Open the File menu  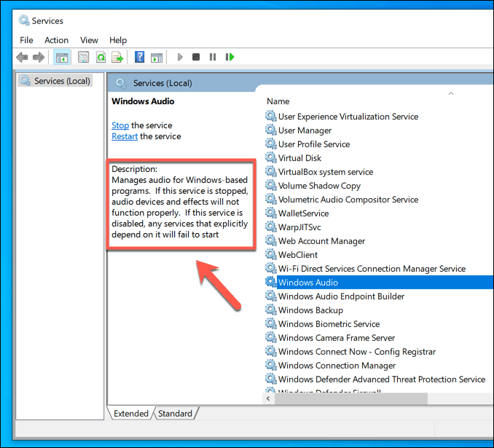click(27, 40)
